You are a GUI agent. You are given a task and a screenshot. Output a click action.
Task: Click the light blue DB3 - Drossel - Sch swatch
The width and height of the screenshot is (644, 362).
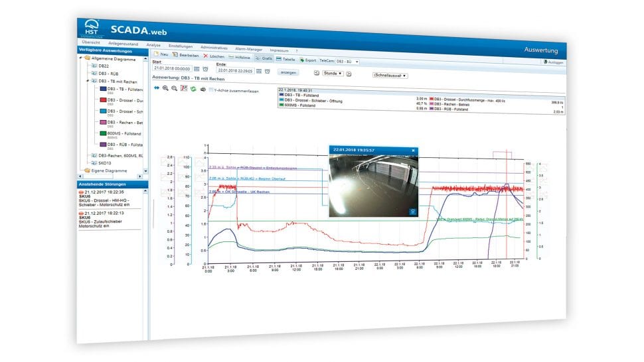click(104, 111)
